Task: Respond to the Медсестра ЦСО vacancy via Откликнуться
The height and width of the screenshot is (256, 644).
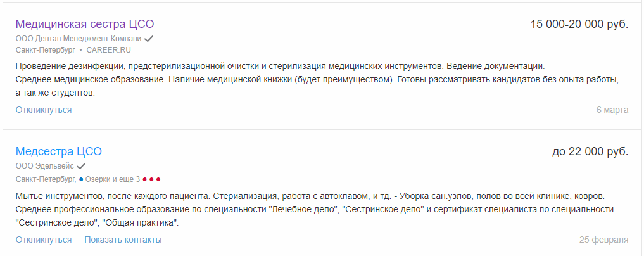Action: (44, 240)
